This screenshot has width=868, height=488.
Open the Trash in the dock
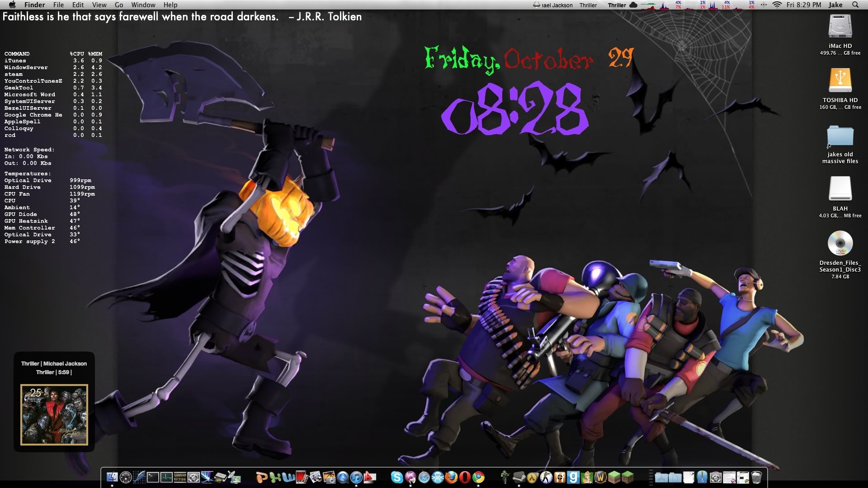click(756, 477)
